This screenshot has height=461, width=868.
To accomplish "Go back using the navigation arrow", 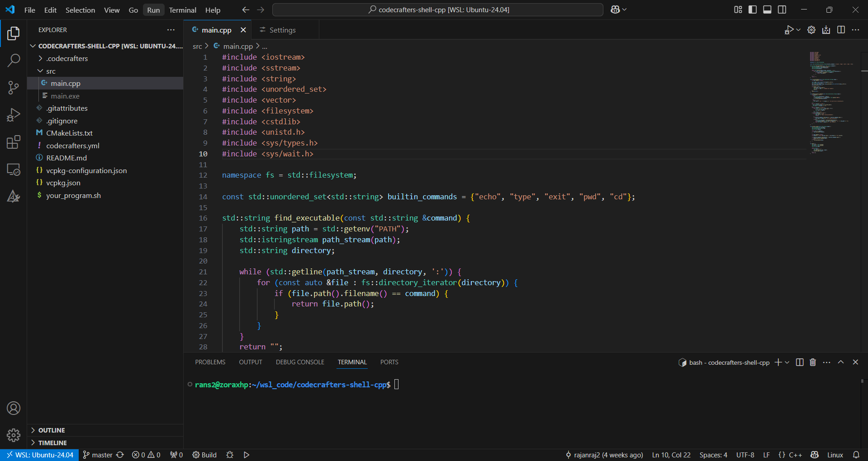I will [246, 9].
